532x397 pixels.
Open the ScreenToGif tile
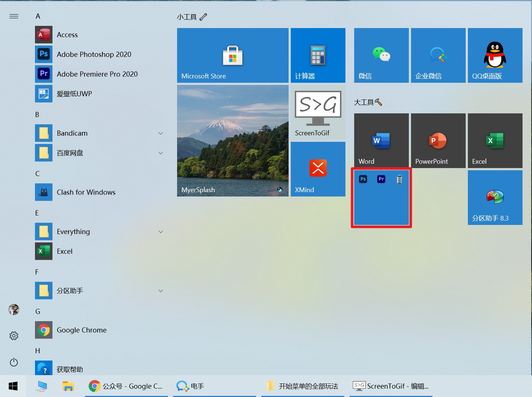click(x=318, y=112)
